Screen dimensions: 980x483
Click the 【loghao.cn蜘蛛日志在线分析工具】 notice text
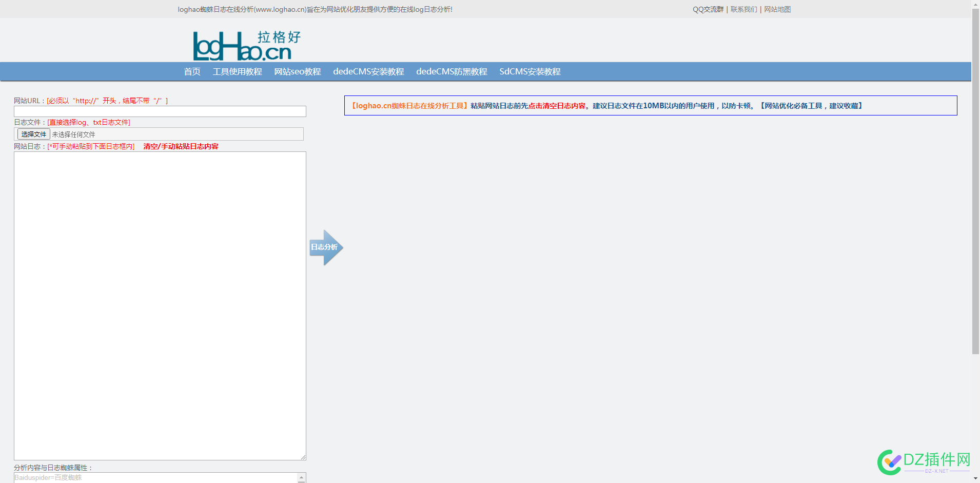pos(409,106)
